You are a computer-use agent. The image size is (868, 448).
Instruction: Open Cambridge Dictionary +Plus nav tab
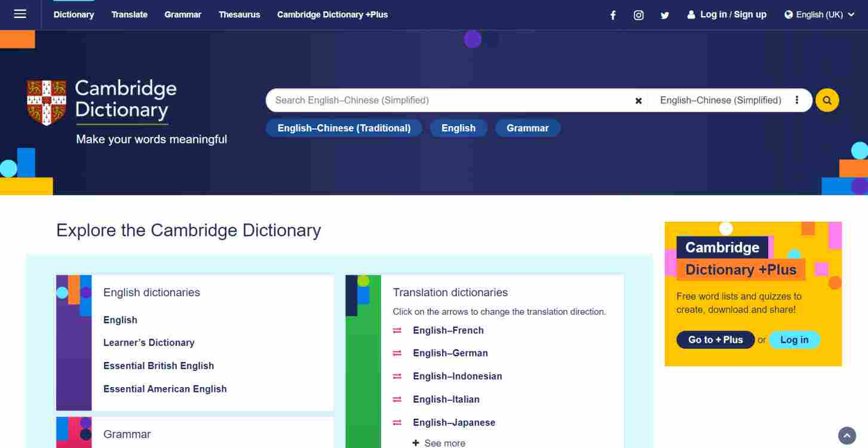pyautogui.click(x=332, y=14)
